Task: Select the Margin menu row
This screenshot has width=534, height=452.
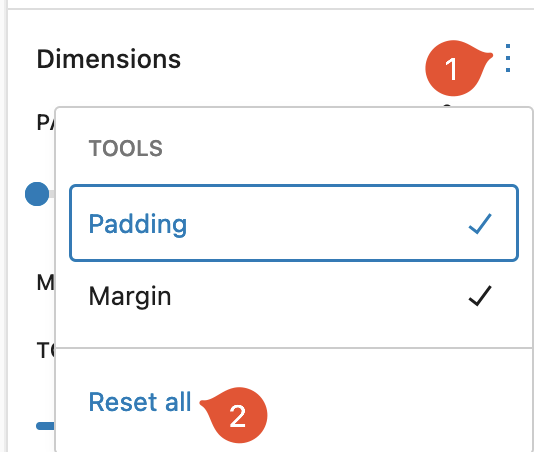Action: (294, 296)
